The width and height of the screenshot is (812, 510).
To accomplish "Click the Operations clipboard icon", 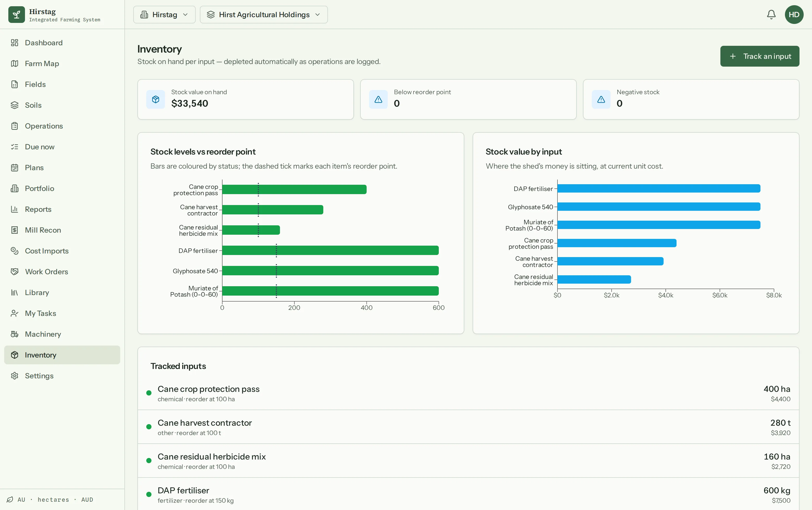I will 15,126.
